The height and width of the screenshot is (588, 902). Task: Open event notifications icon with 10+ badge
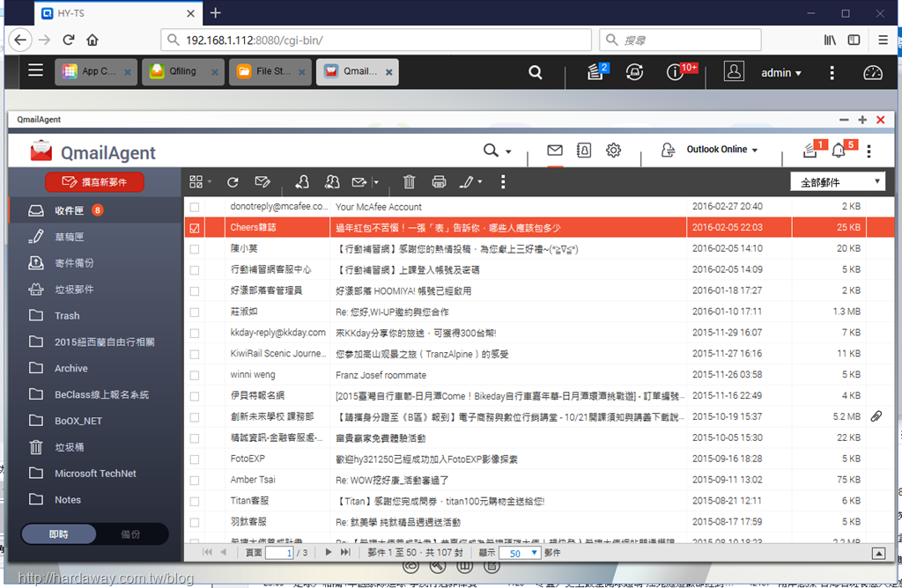coord(681,72)
